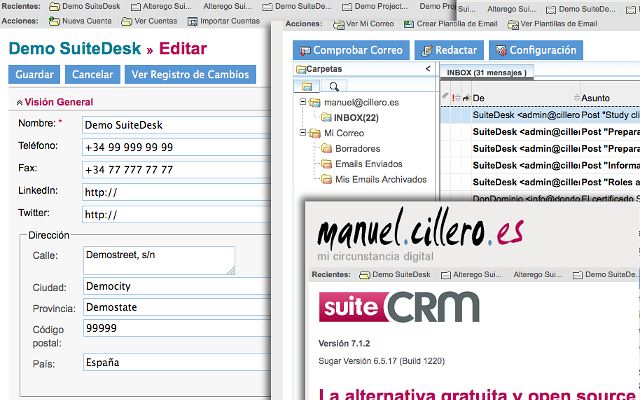
Task: Click the Importar Cuentas icon
Action: click(193, 21)
